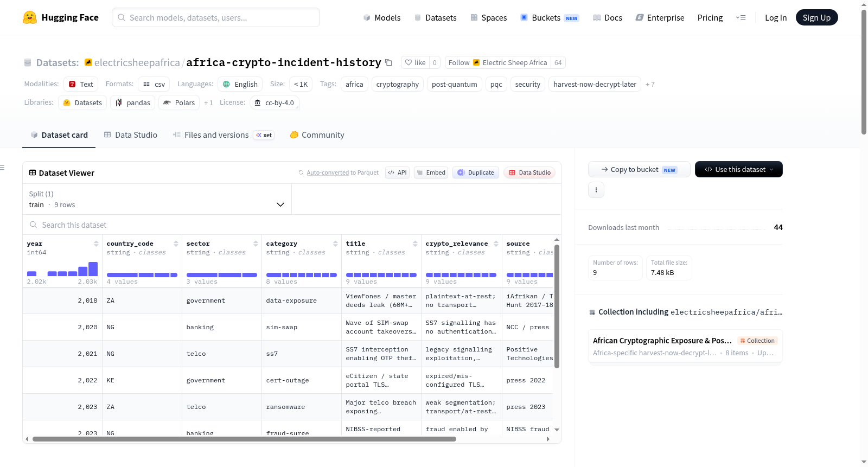The height and width of the screenshot is (467, 868).
Task: Click the sort icon on the year column
Action: pos(96,244)
